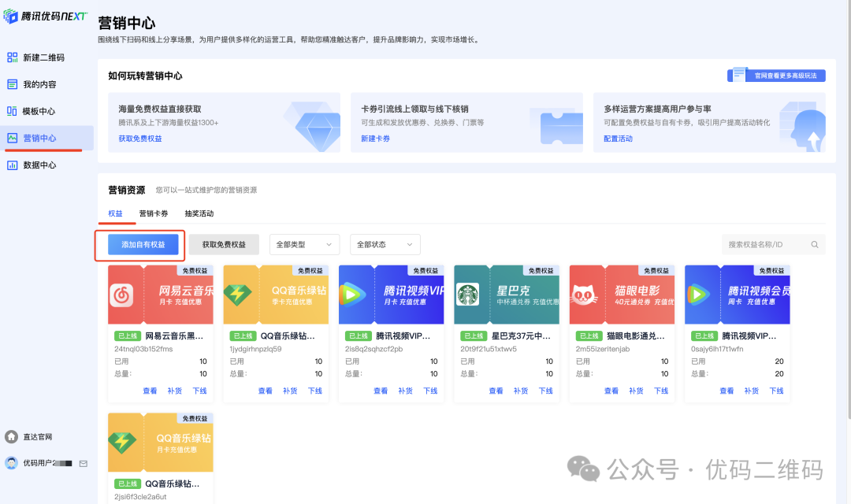851x504 pixels.
Task: Click 下线 on the 腾讯视频会员 周卡 card
Action: [x=777, y=391]
